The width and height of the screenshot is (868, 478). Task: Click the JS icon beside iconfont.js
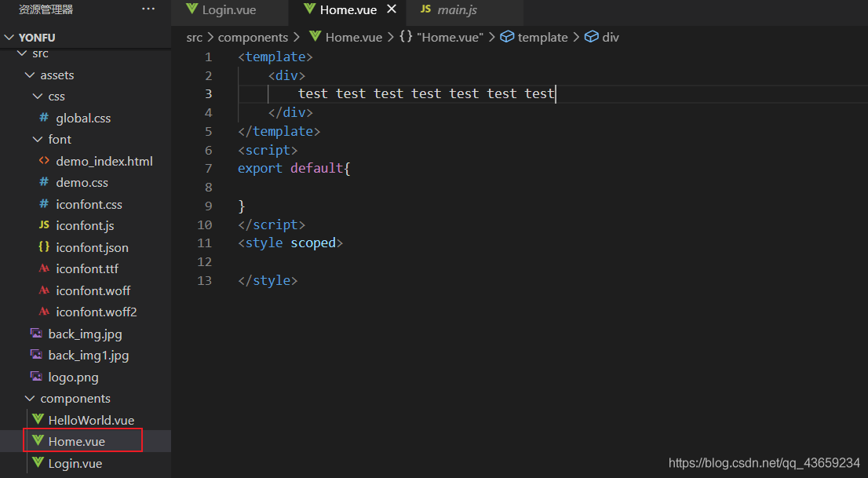44,225
